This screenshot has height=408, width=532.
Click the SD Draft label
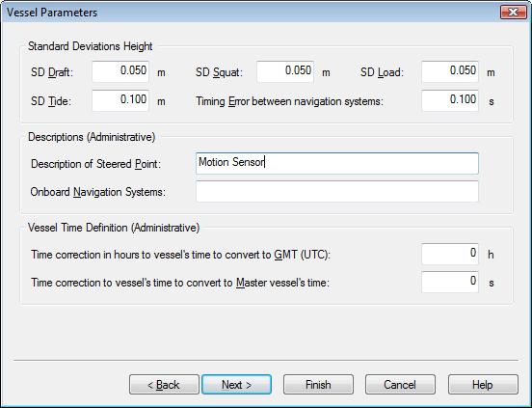coord(52,72)
